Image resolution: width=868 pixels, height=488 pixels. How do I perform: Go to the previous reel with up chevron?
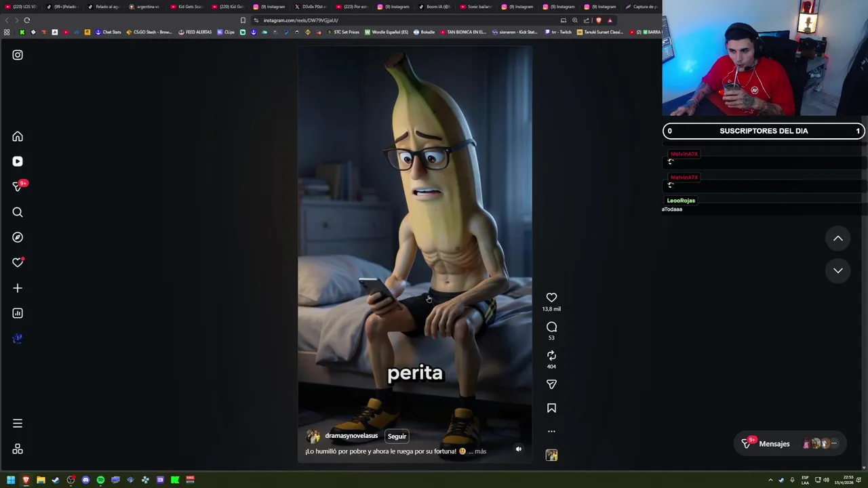(x=838, y=239)
